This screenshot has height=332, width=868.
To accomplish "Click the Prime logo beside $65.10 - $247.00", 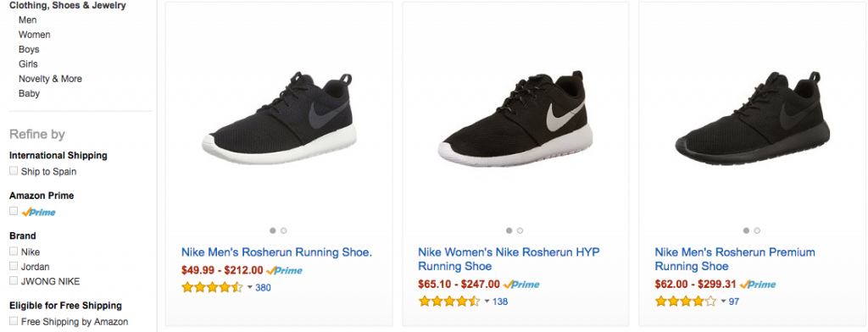I will point(521,285).
